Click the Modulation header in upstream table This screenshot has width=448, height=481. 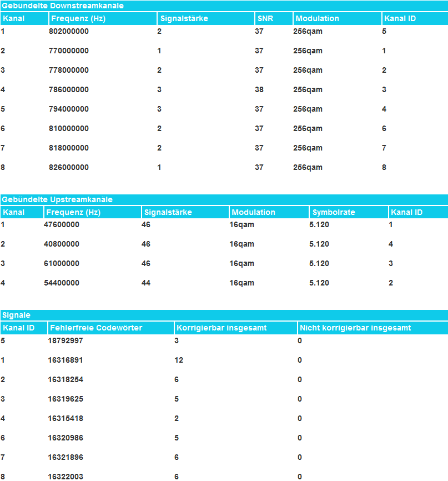(253, 212)
